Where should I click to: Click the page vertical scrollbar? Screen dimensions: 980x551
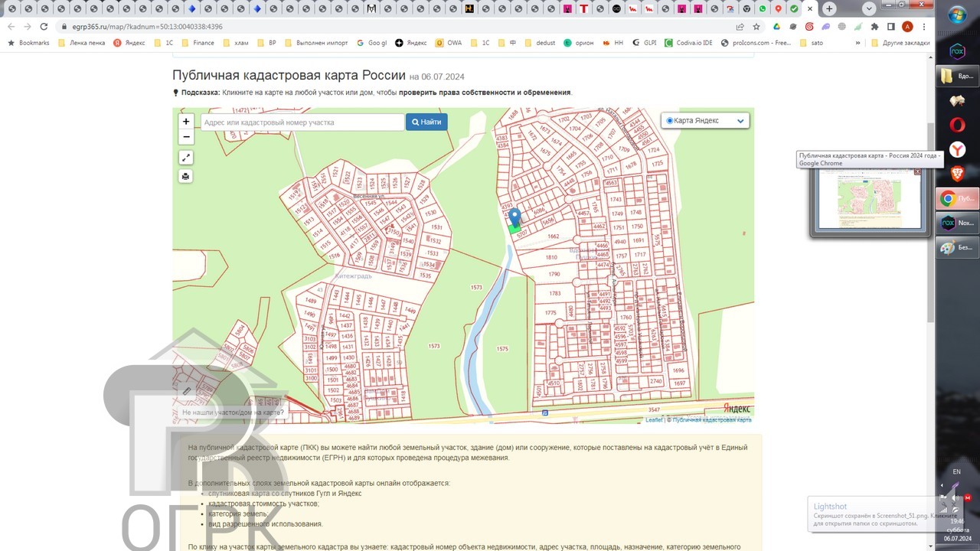tap(930, 222)
